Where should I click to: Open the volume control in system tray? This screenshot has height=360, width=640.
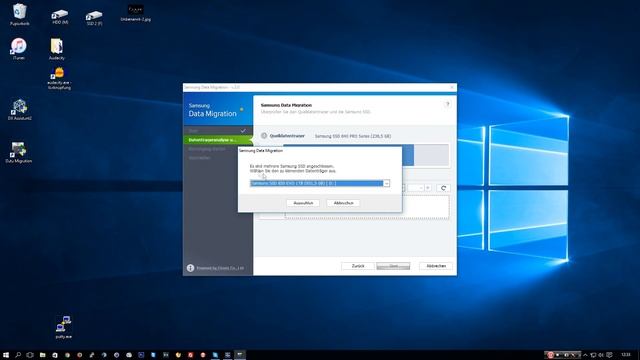click(x=601, y=355)
